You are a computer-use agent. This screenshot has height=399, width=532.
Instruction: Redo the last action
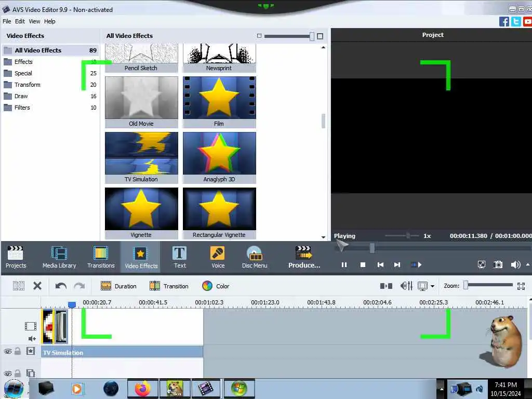click(79, 286)
